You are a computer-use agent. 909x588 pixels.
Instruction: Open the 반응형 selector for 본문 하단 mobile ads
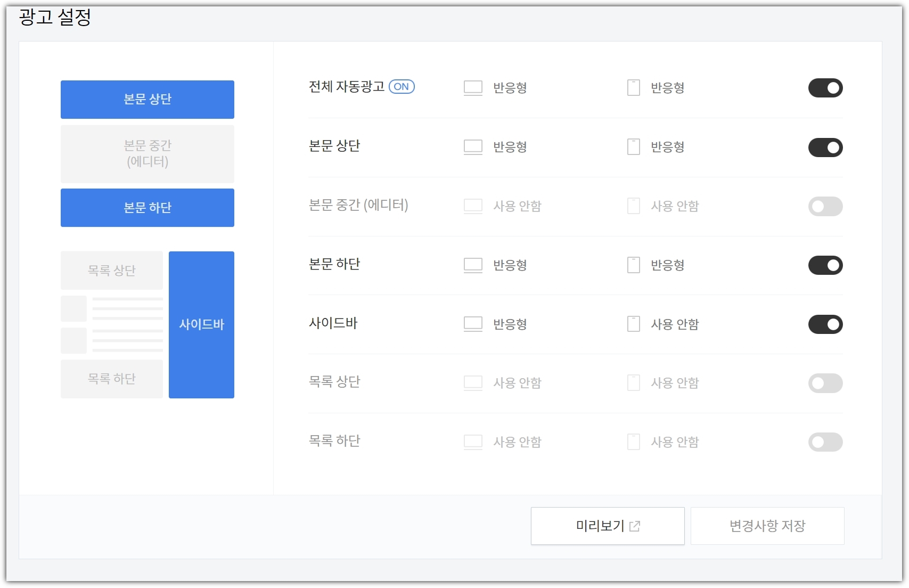tap(667, 265)
